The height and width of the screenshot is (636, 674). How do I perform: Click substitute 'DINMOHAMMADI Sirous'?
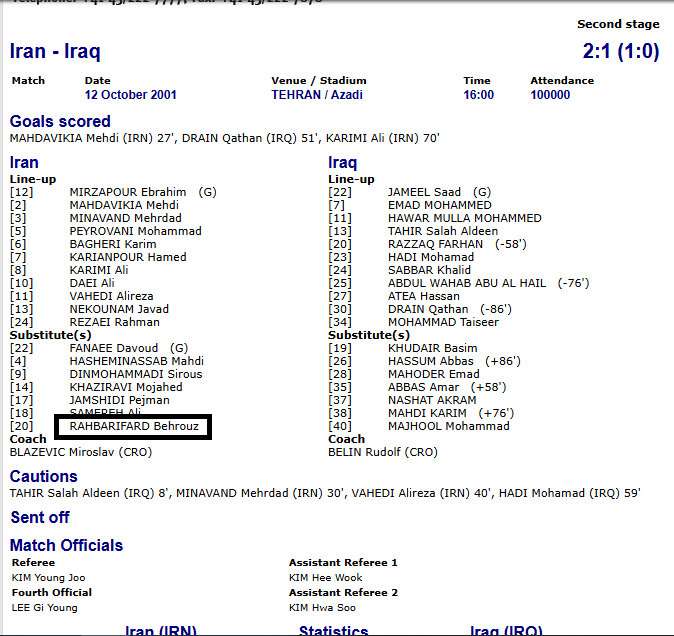pos(136,374)
